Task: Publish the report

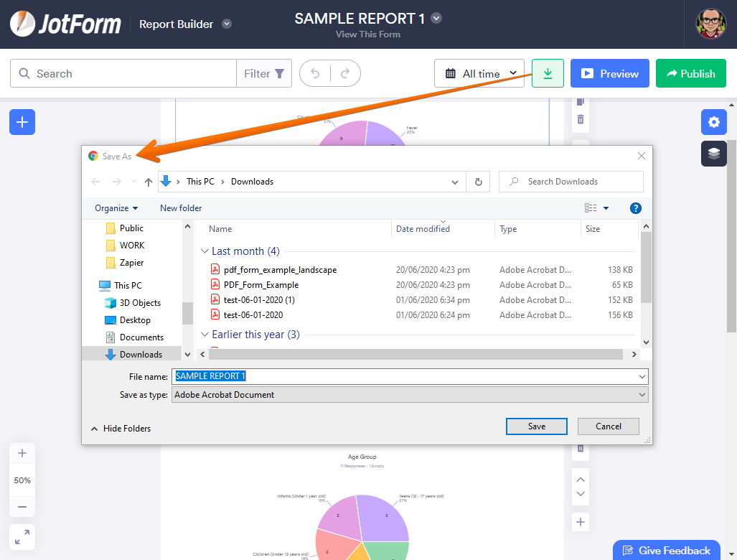Action: point(690,73)
